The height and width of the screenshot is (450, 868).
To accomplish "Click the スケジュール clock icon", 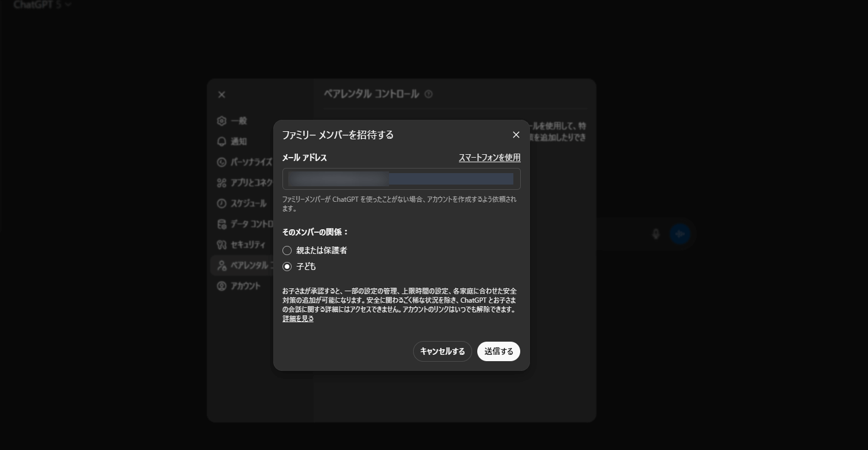I will tap(222, 204).
